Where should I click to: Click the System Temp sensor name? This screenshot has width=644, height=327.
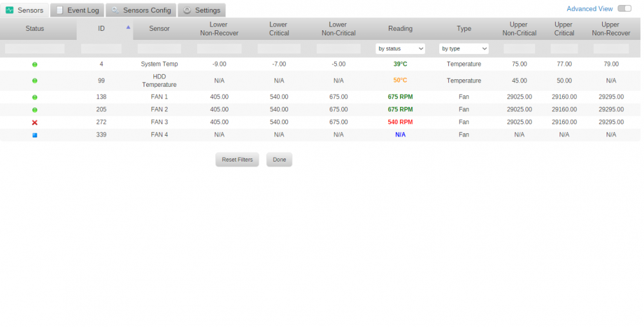coord(159,64)
